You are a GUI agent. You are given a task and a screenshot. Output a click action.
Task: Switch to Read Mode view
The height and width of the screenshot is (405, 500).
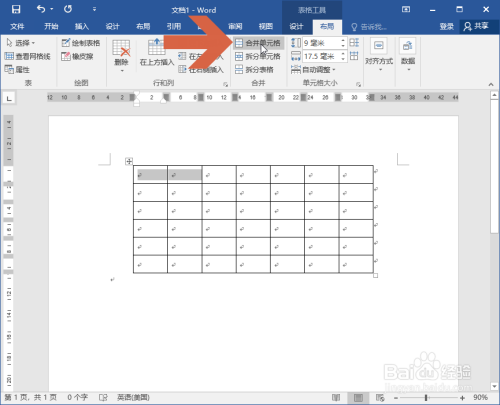pos(336,397)
